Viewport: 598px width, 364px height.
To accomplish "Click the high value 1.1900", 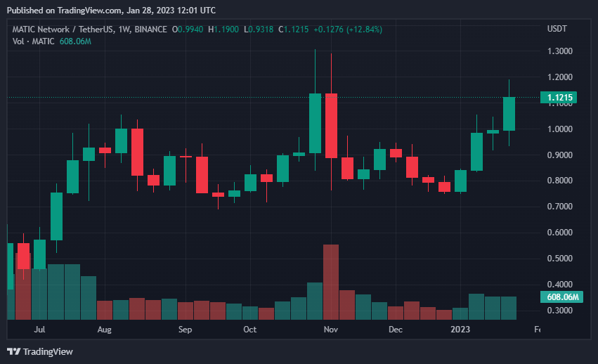I will click(x=226, y=30).
